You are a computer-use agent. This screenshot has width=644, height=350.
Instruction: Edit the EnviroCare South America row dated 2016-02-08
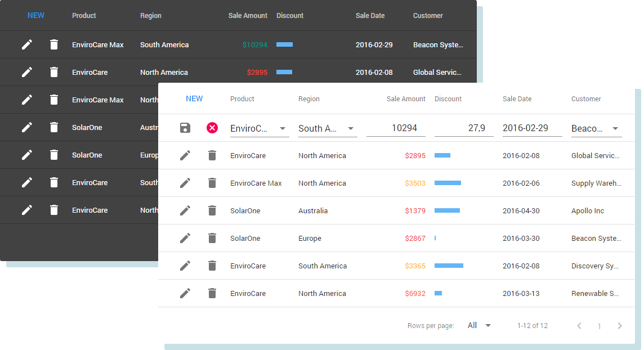point(185,266)
